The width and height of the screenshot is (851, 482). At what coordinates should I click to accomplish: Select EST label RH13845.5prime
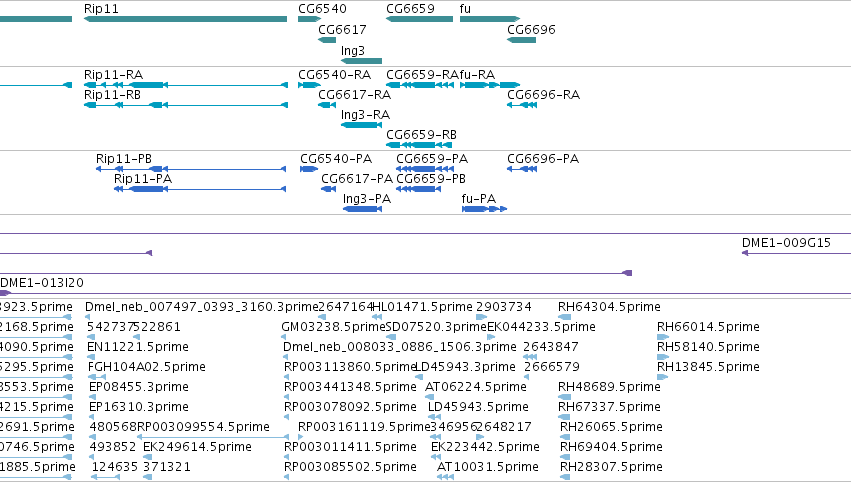[708, 367]
